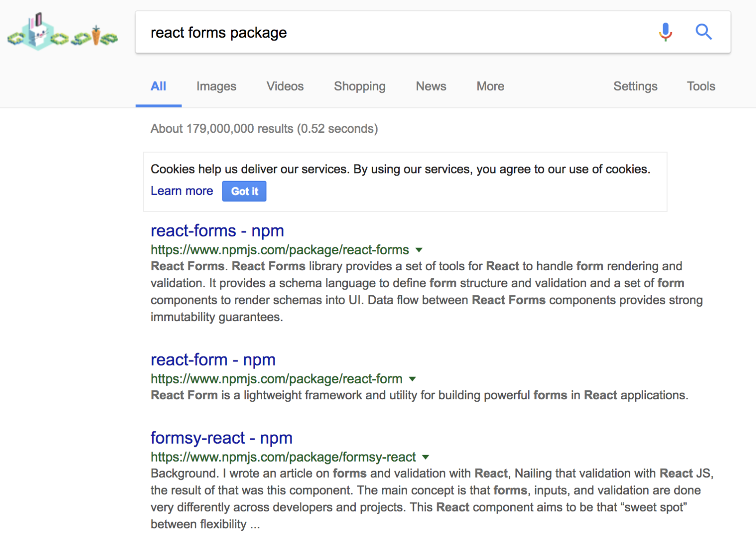The height and width of the screenshot is (550, 756).
Task: Click the npmjs.com/package/react-form URL
Action: [x=276, y=379]
